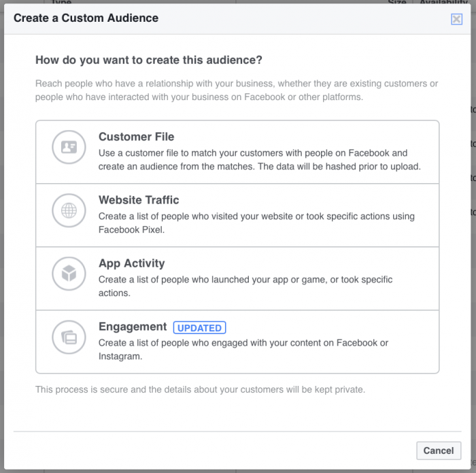The height and width of the screenshot is (473, 476).
Task: Click the dialog title Create a Custom Audience
Action: [86, 18]
